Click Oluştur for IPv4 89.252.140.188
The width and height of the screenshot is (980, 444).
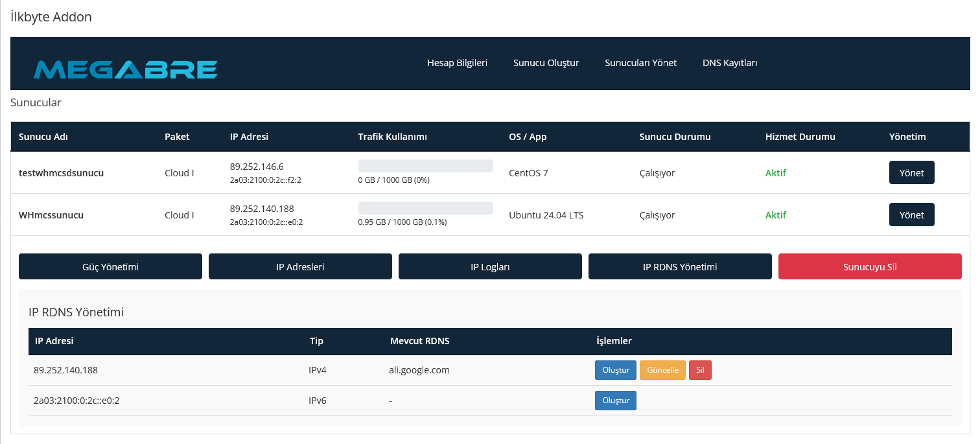pos(615,370)
